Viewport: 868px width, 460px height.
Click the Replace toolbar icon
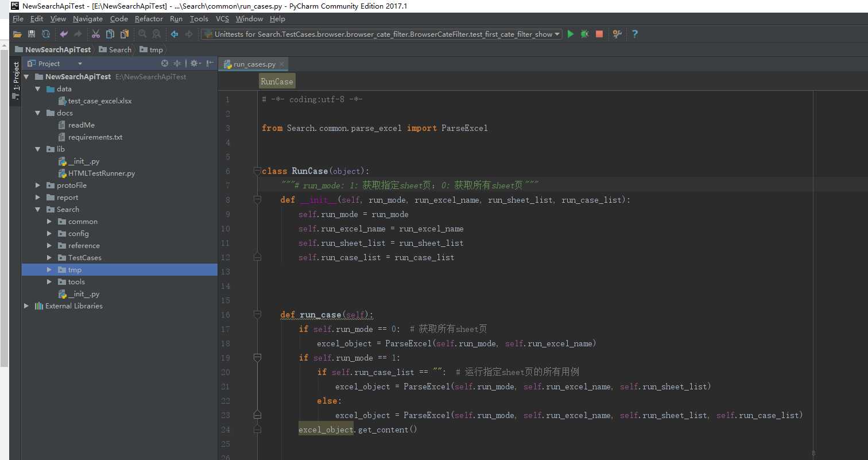tap(156, 34)
